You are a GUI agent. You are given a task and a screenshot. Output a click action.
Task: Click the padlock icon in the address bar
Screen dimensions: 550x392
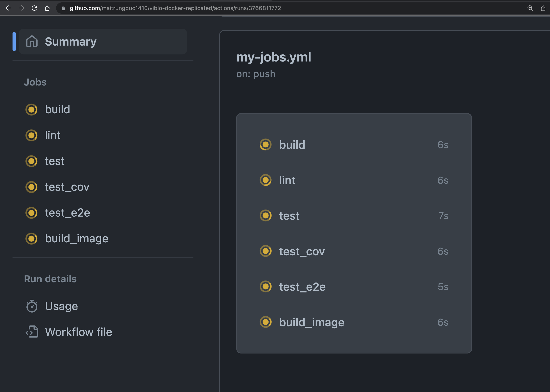tap(63, 8)
